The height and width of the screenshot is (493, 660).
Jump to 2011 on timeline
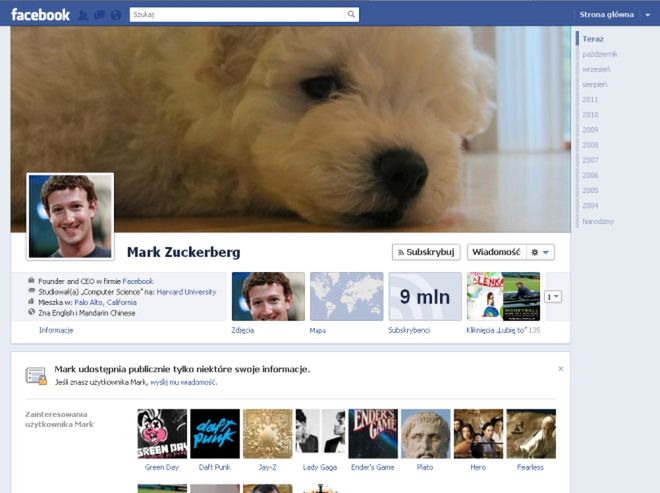pos(590,100)
